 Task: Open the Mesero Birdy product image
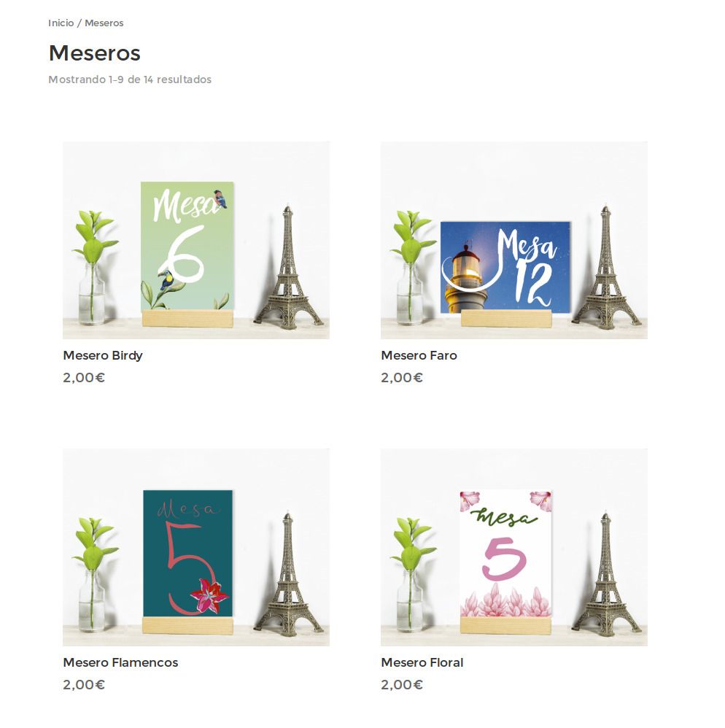coord(196,240)
